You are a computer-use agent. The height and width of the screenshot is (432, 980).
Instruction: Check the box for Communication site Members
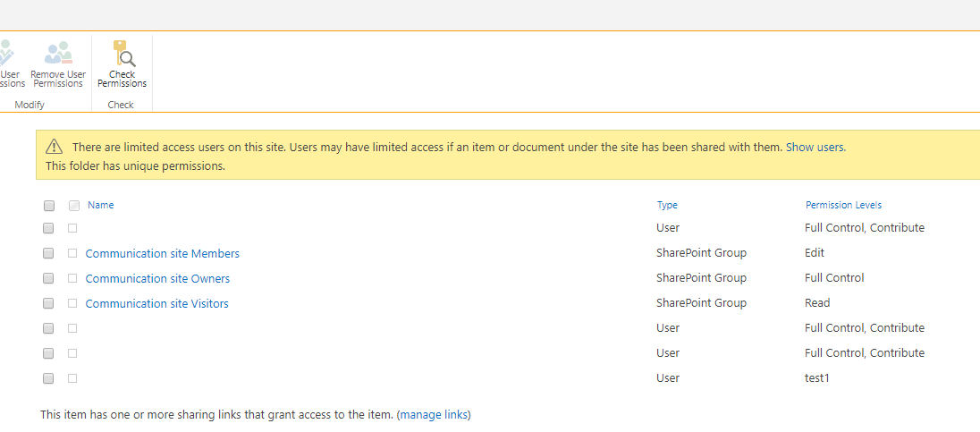point(48,253)
